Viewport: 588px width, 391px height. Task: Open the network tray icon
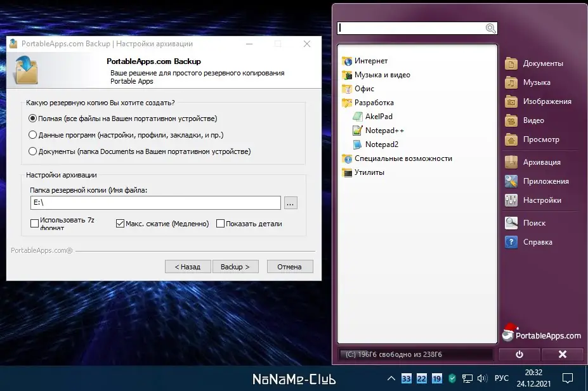(x=467, y=378)
